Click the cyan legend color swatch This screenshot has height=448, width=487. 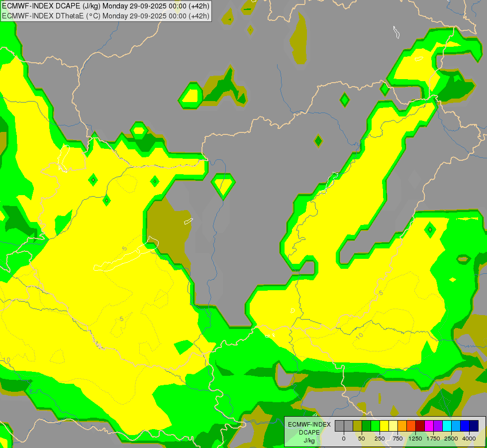click(447, 426)
